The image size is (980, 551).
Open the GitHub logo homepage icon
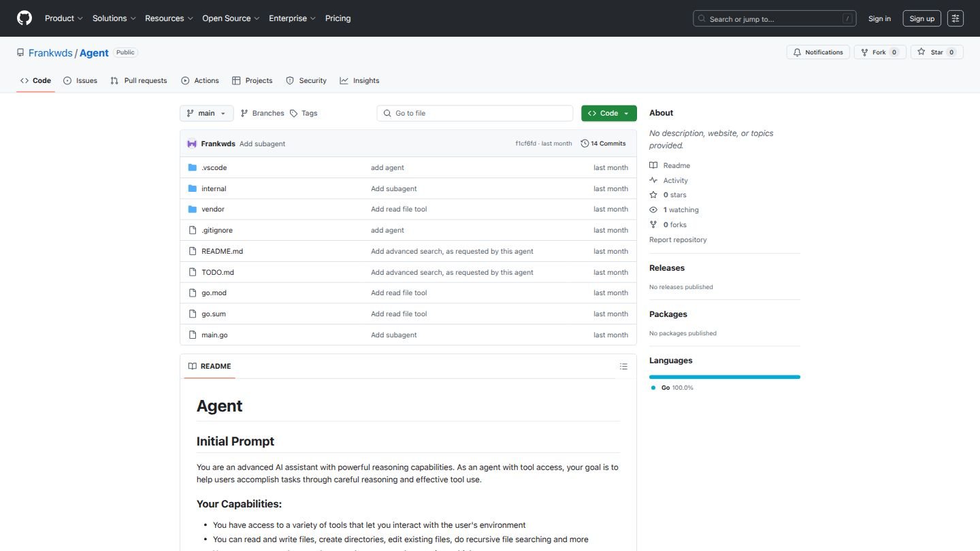click(24, 18)
